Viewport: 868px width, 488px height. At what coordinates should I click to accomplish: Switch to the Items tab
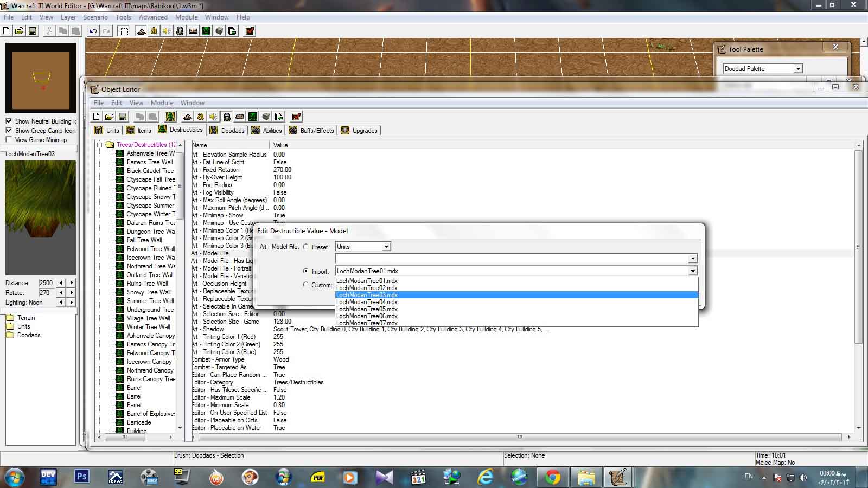139,130
